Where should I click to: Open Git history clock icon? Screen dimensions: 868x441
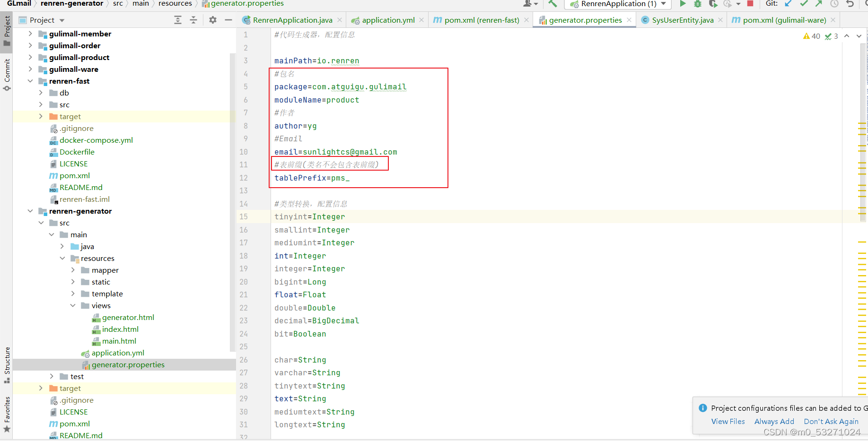pyautogui.click(x=834, y=4)
